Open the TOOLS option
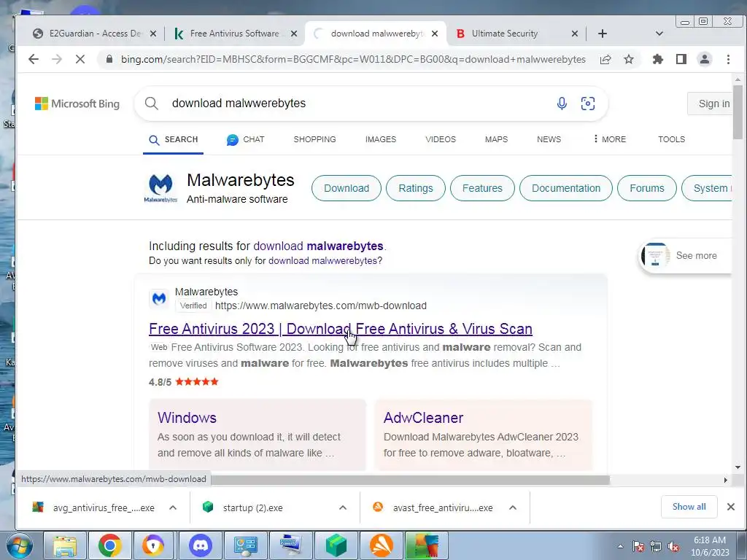Image resolution: width=747 pixels, height=560 pixels. click(671, 139)
